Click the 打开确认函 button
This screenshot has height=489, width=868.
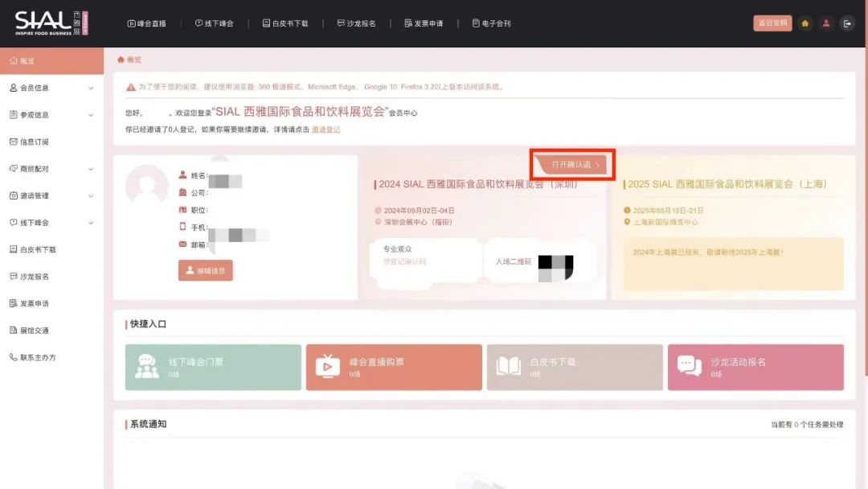coord(573,163)
